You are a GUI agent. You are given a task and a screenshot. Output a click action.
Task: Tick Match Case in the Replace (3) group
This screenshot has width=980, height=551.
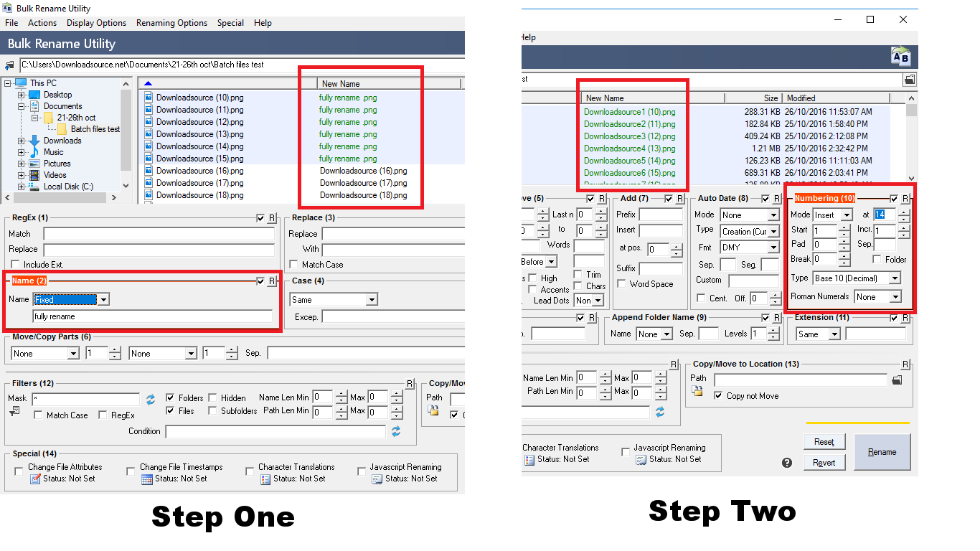[293, 265]
